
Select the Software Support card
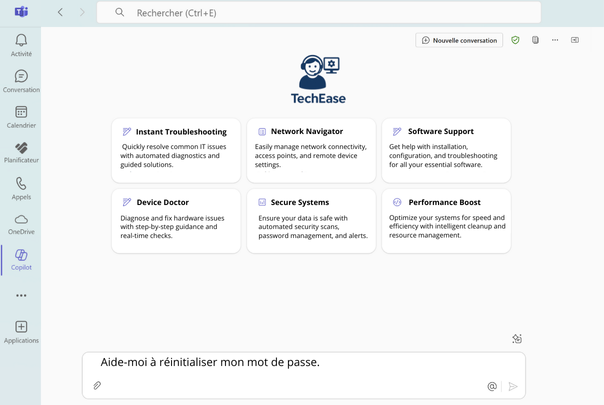pyautogui.click(x=446, y=150)
